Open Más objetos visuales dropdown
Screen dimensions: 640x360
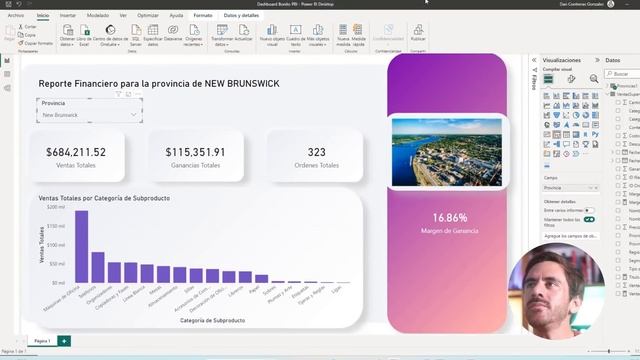coord(318,35)
